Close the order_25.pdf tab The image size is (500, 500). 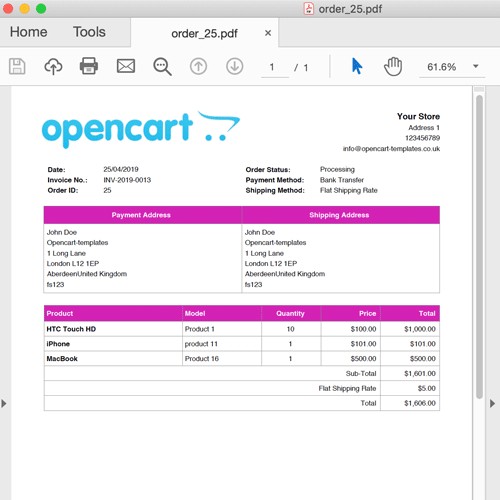[268, 33]
